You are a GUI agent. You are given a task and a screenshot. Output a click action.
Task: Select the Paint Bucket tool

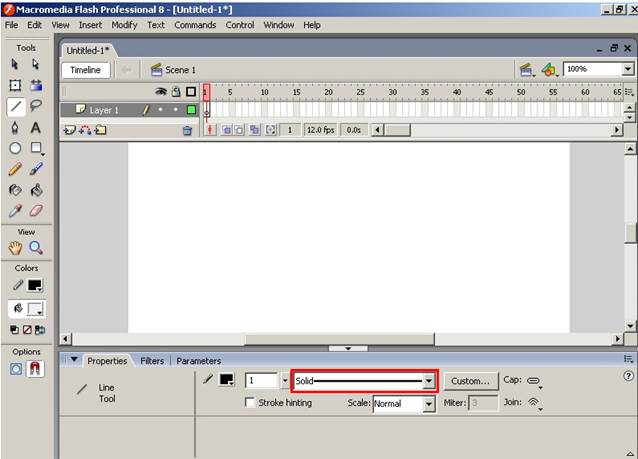point(36,190)
